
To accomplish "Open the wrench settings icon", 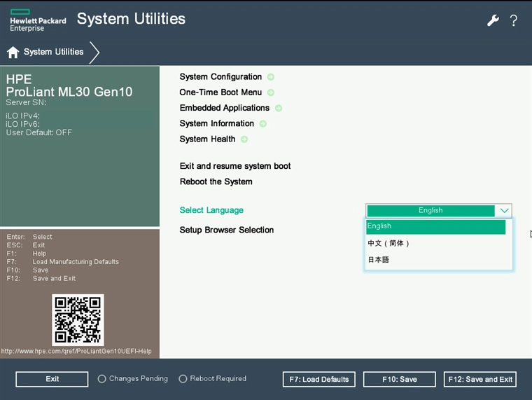I will [493, 20].
